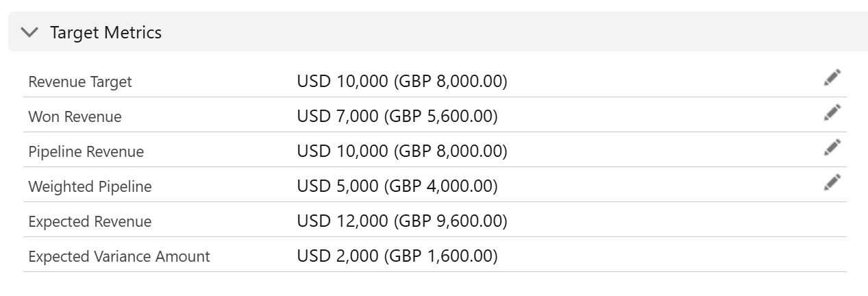This screenshot has height=296, width=868.
Task: Edit Won Revenue using pencil icon
Action: 832,113
